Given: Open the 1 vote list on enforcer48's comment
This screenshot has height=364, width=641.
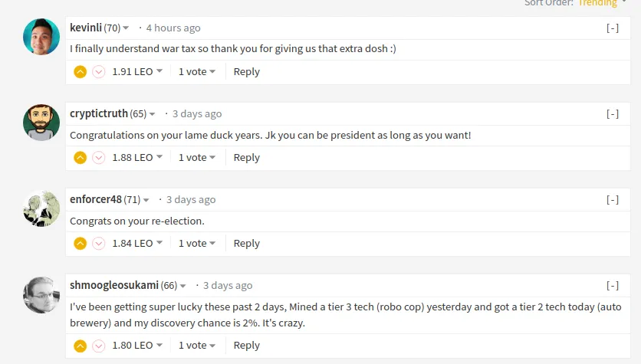Looking at the screenshot, I should point(196,243).
